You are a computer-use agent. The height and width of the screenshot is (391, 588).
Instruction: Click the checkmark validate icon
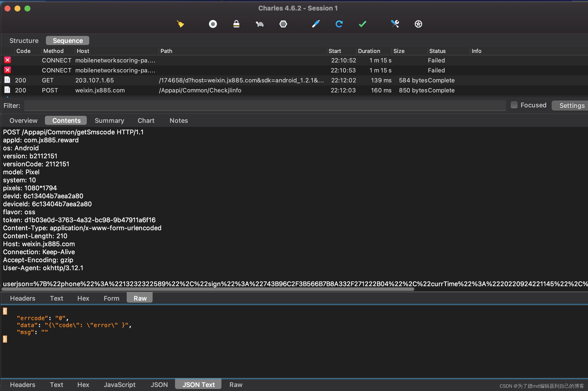[x=362, y=24]
